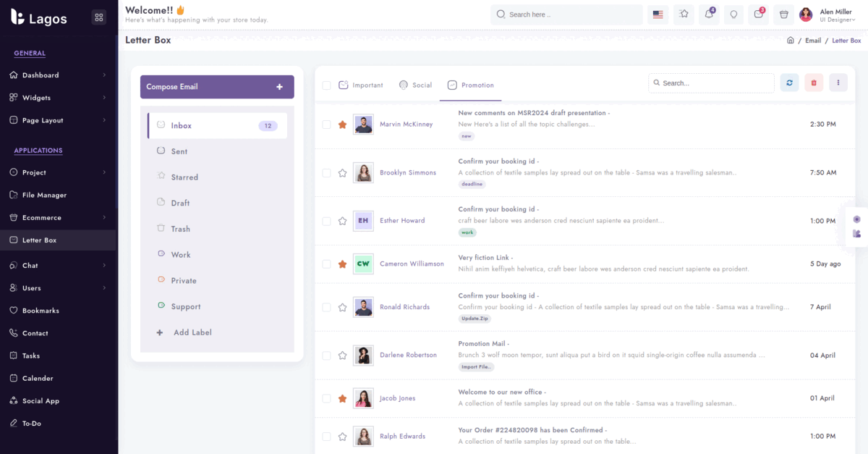Viewport: 868px width, 454px height.
Task: Click the mail Search input field
Action: click(x=711, y=83)
